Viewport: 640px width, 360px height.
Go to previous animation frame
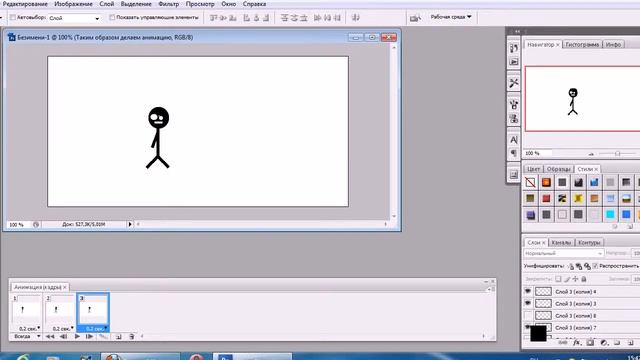(63, 337)
